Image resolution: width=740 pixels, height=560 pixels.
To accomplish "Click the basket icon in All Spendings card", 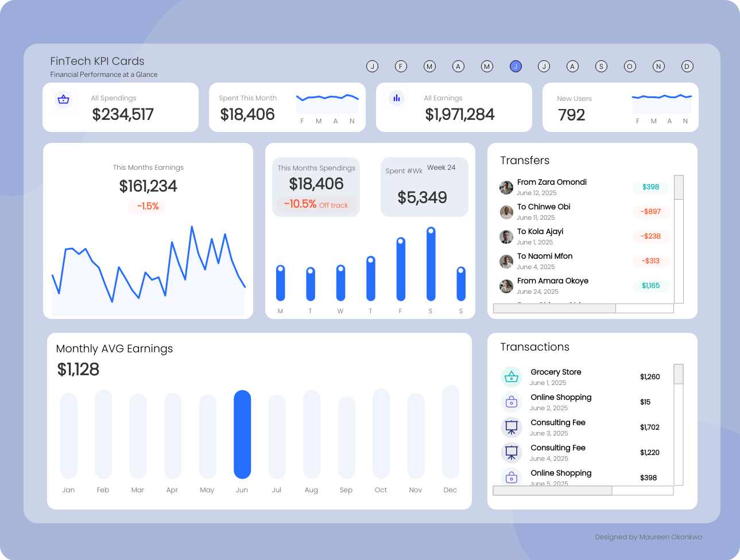I will [x=64, y=99].
